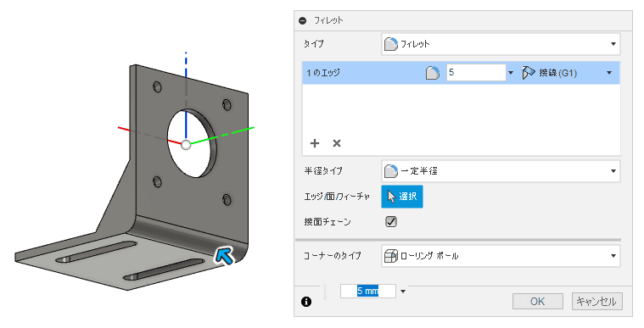Click the fillet icon in edge row
Image resolution: width=644 pixels, height=328 pixels.
[433, 73]
